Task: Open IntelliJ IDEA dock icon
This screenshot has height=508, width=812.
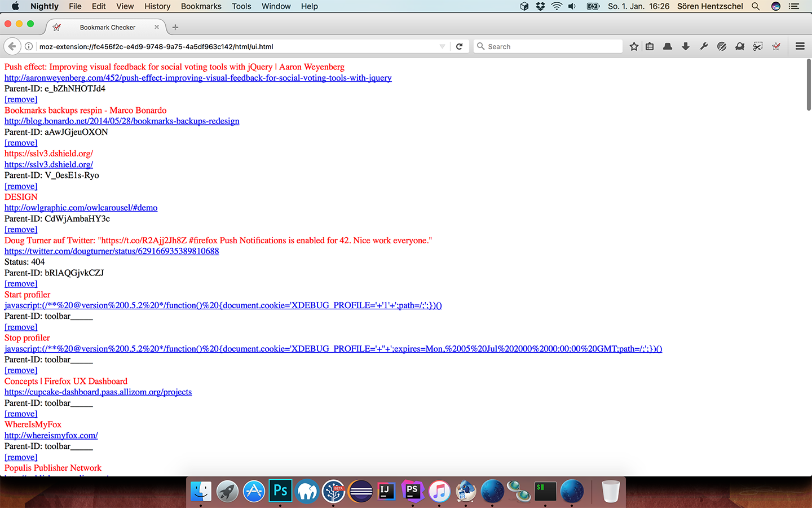Action: point(386,491)
